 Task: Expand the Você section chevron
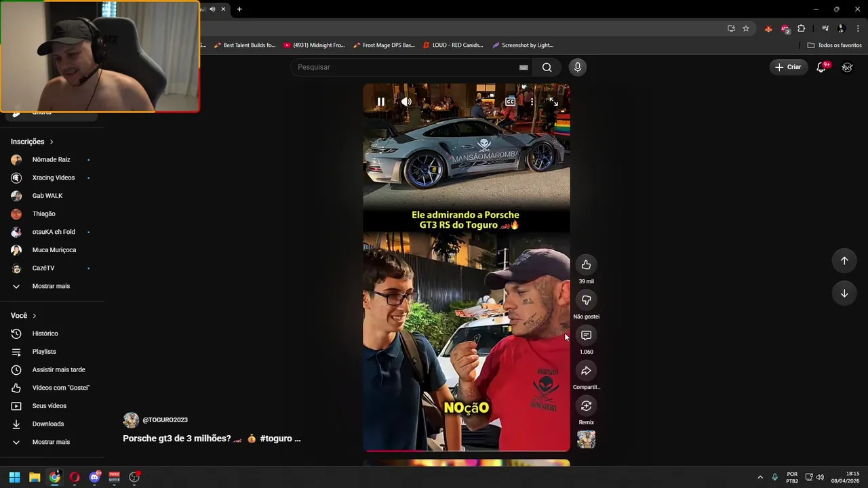pos(35,316)
